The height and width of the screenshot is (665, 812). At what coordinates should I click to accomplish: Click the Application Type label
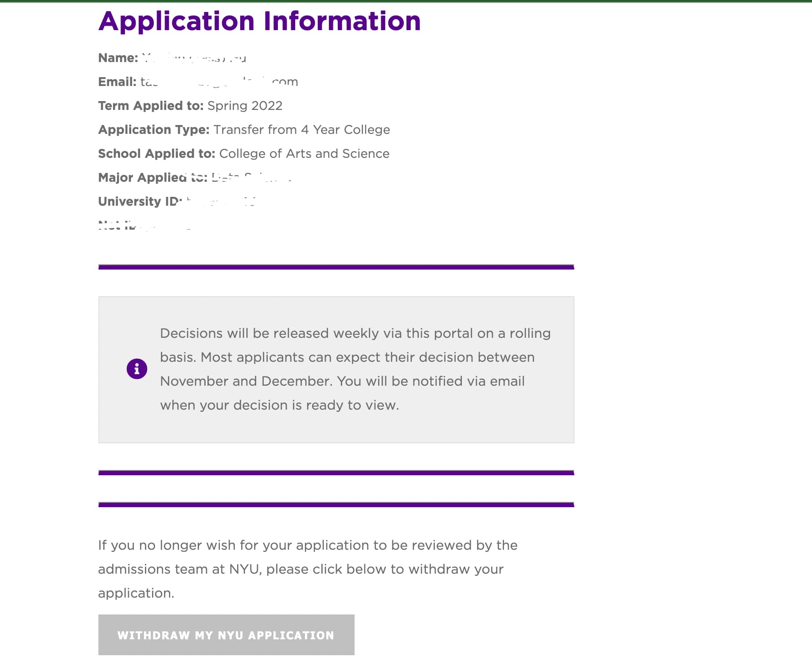tap(153, 130)
